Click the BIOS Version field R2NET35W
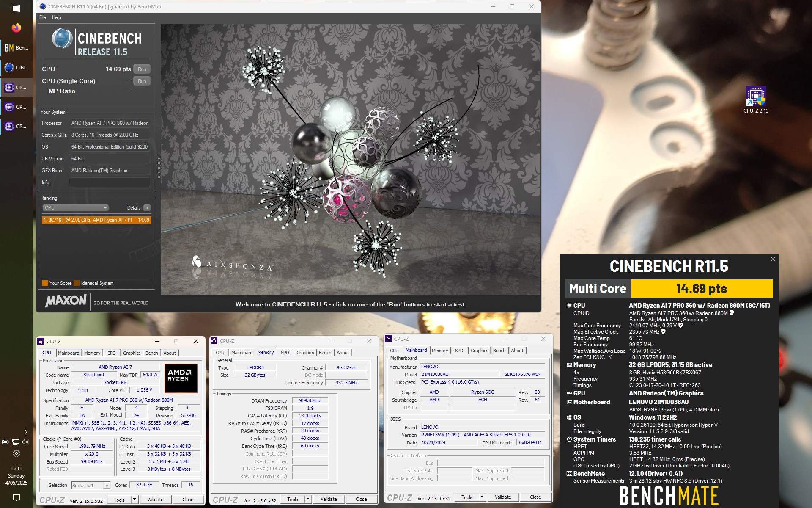The height and width of the screenshot is (508, 812). 482,435
